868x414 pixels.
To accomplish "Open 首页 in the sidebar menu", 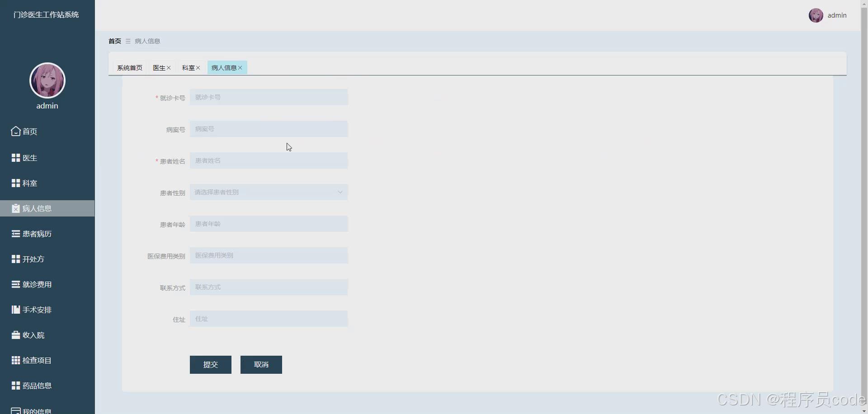I will point(47,132).
